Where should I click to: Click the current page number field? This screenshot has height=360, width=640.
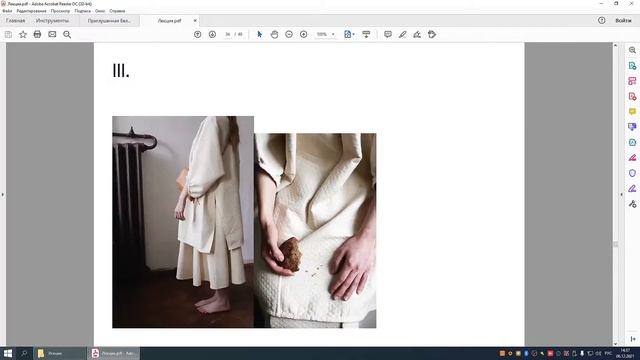228,35
